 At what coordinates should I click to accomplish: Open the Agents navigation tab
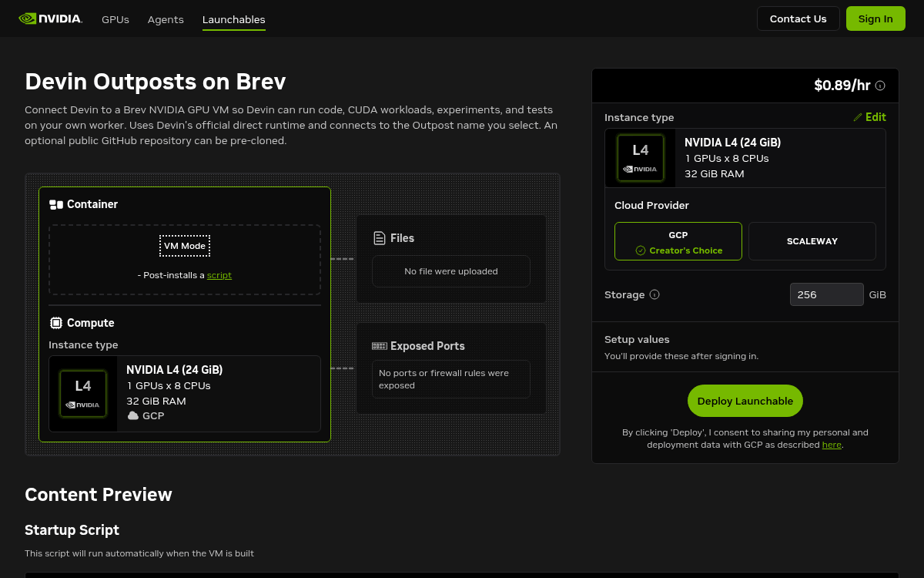[x=166, y=19]
